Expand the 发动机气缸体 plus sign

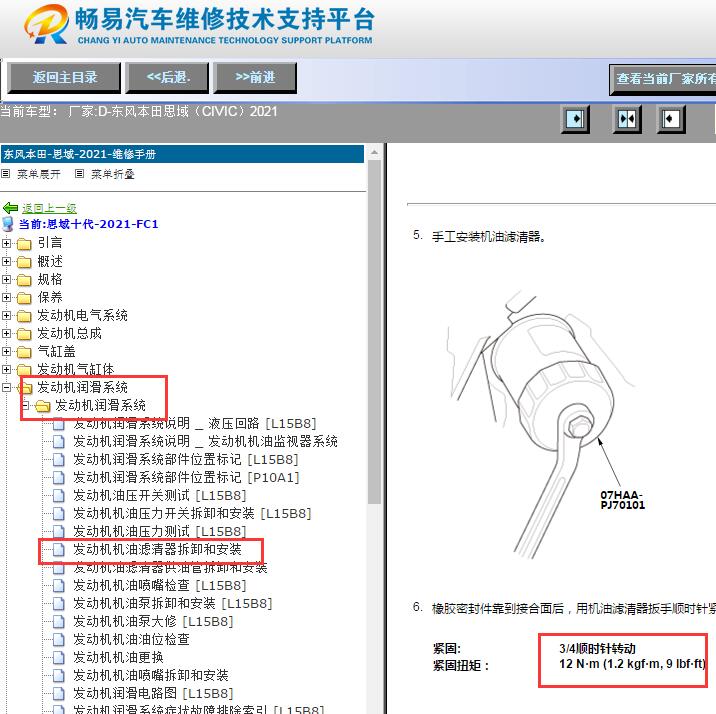coord(6,369)
